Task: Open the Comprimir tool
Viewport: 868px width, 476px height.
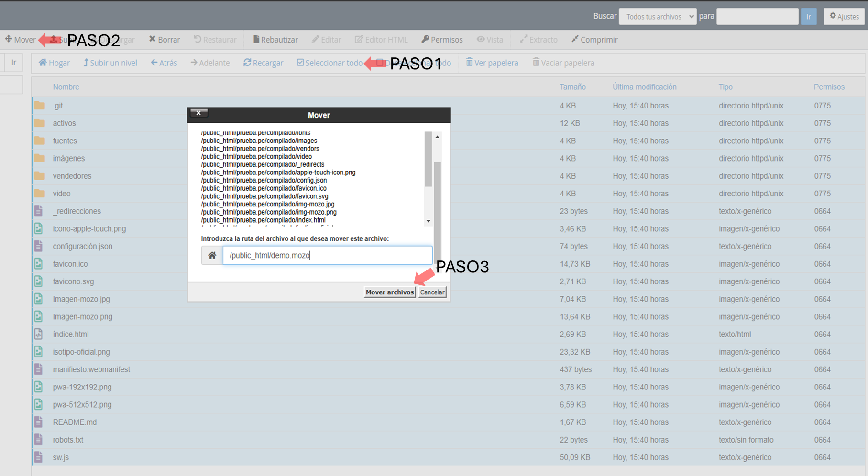Action: click(594, 39)
